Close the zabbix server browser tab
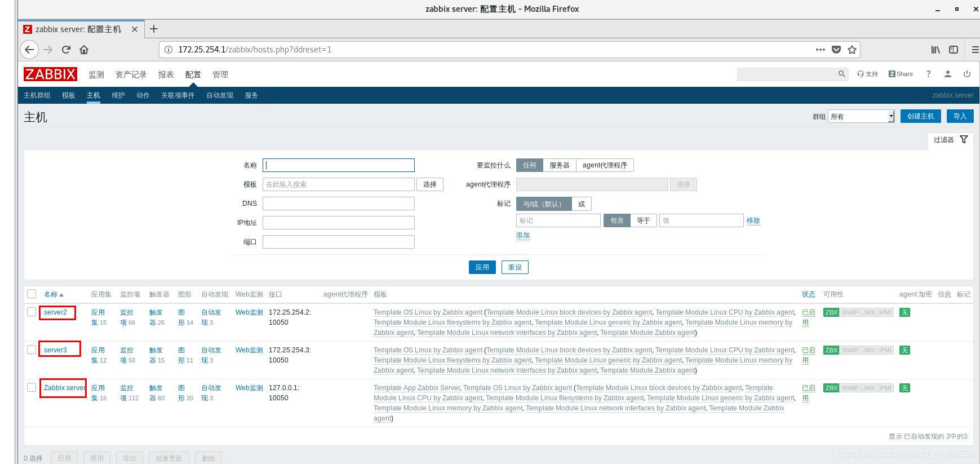The height and width of the screenshot is (464, 980). [x=134, y=29]
